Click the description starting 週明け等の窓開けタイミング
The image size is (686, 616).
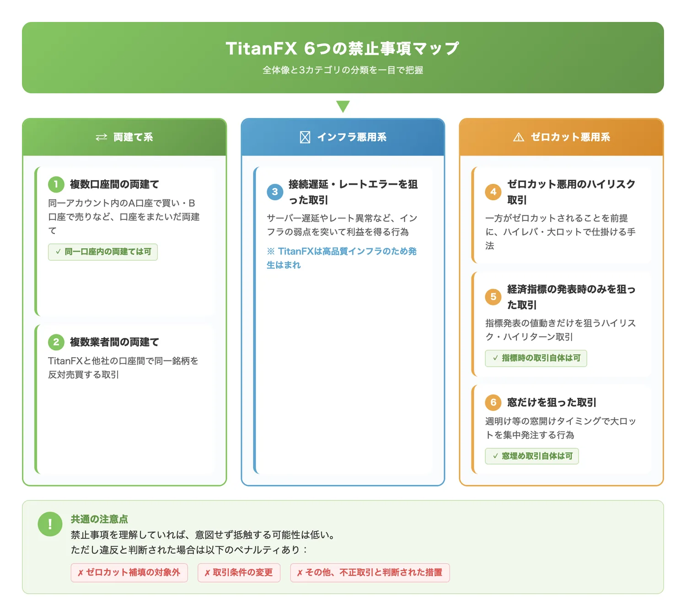(x=561, y=428)
